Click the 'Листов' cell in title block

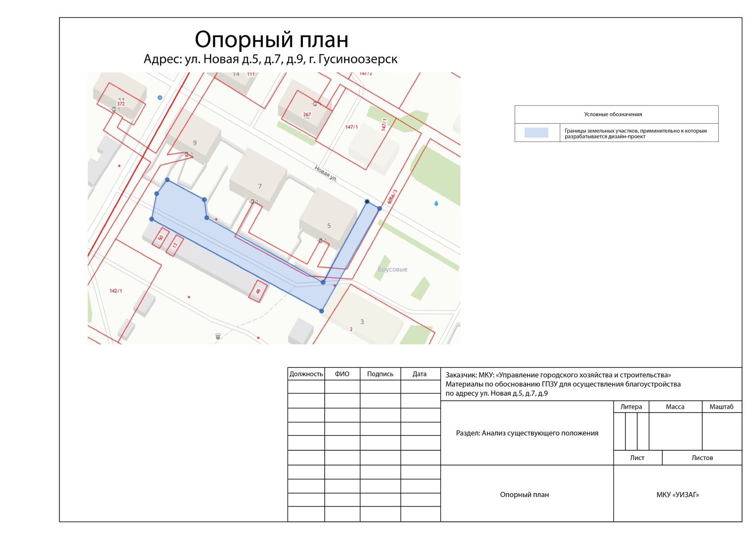(702, 458)
